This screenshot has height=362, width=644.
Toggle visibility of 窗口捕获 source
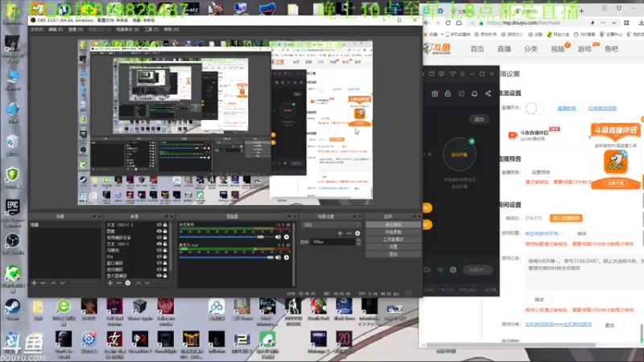click(x=159, y=263)
